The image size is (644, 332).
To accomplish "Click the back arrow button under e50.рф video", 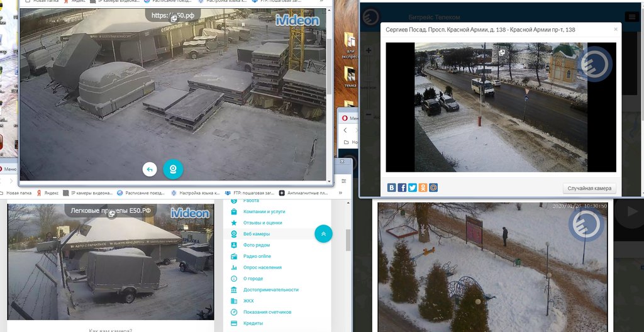I will (x=150, y=169).
